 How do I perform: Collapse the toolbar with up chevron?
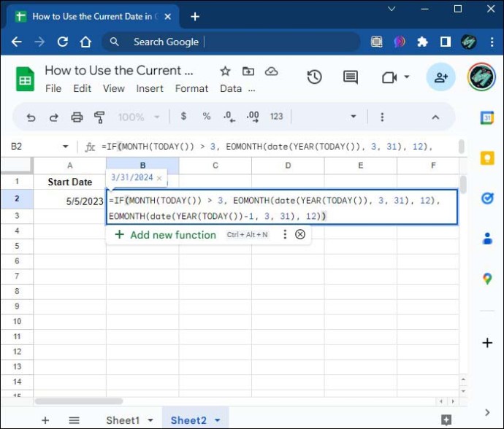click(x=435, y=117)
